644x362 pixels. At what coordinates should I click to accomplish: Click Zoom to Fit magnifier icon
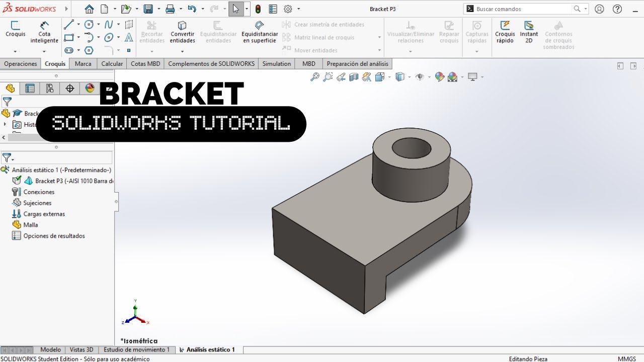pos(315,76)
